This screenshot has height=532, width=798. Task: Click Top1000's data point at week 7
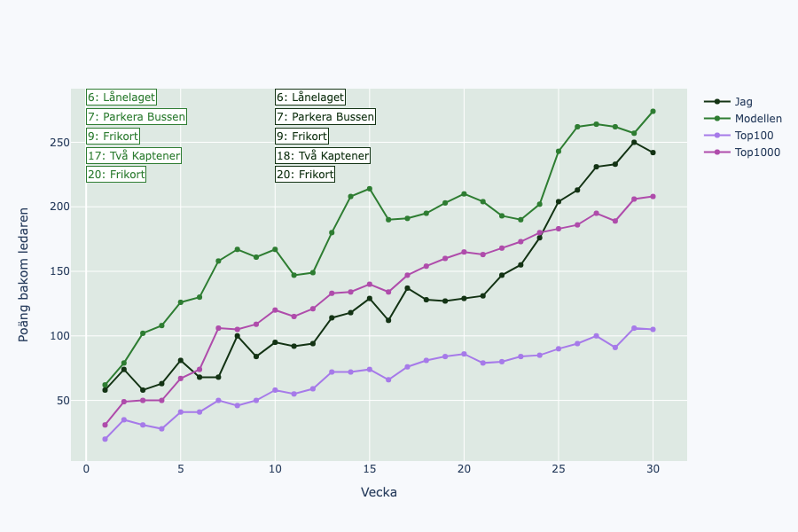[218, 328]
